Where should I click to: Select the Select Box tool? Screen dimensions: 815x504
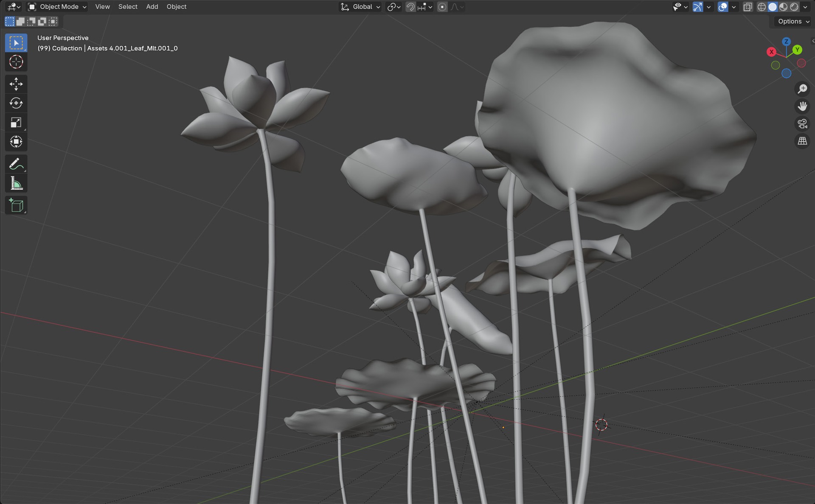pyautogui.click(x=16, y=43)
